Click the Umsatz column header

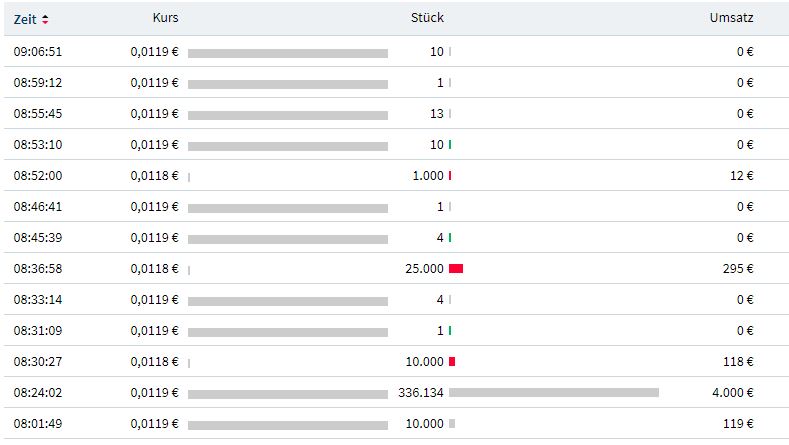(733, 18)
